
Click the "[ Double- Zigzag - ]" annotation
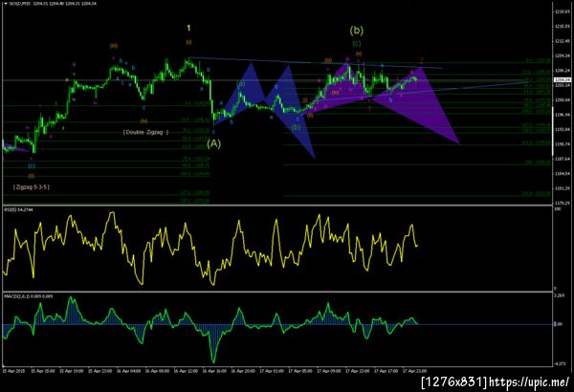click(145, 132)
